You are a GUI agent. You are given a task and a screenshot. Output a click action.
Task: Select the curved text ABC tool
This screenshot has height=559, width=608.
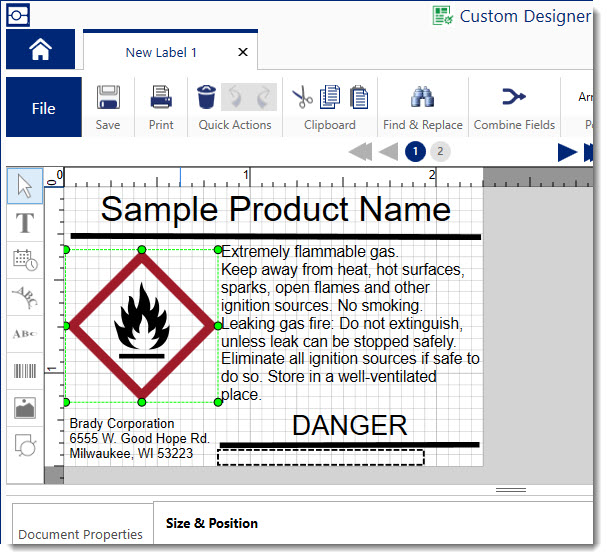pos(25,297)
